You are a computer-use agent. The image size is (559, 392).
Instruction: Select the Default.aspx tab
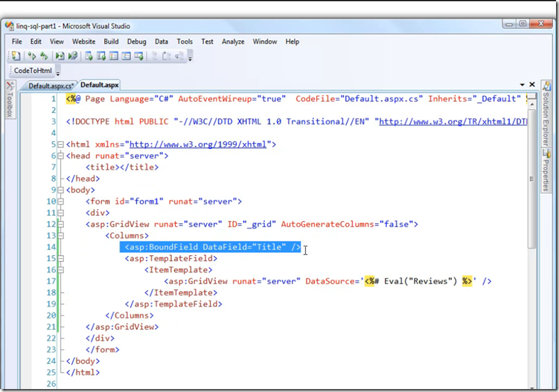[x=100, y=85]
